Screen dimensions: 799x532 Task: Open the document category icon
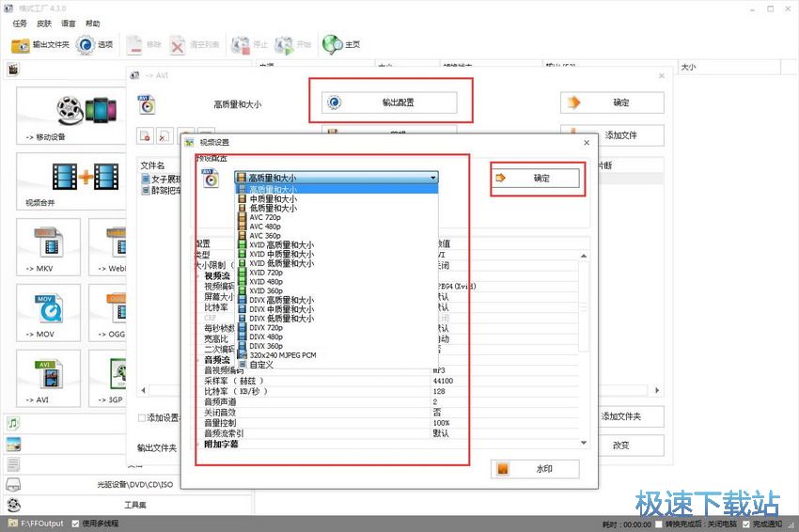coord(13,464)
